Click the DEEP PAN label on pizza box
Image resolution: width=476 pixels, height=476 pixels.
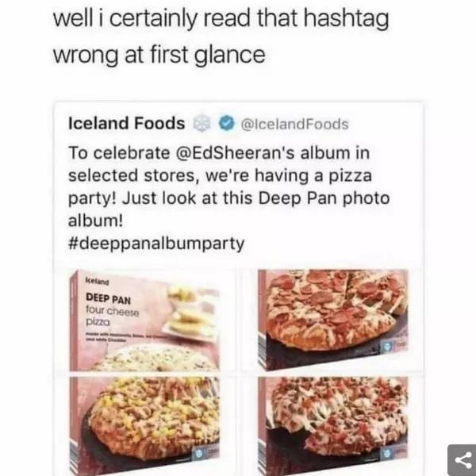(x=109, y=298)
